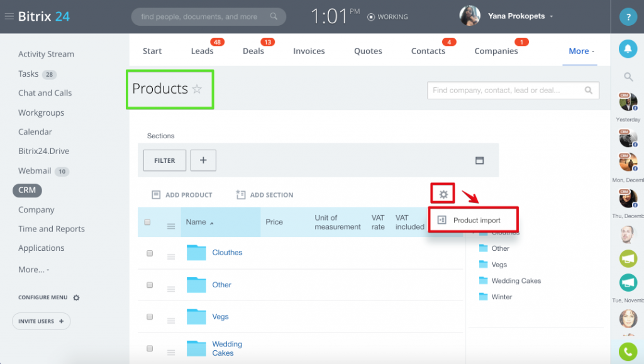Check the Wedding Cakes row checkbox

point(150,348)
